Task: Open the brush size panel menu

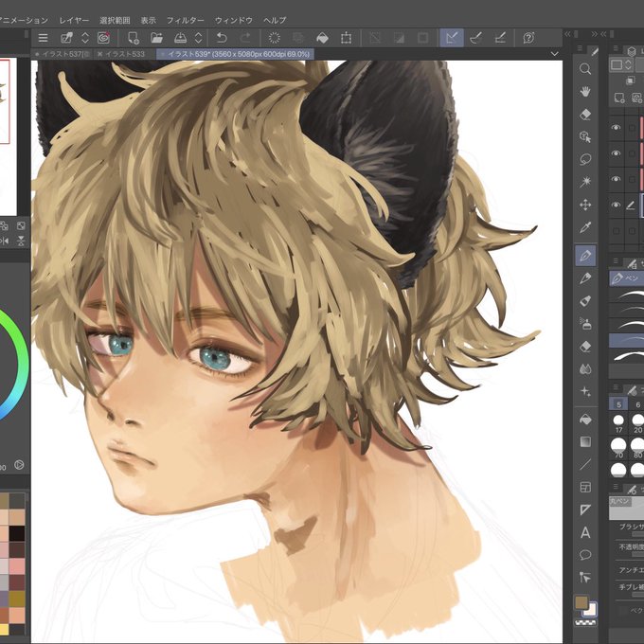Action: 616,387
